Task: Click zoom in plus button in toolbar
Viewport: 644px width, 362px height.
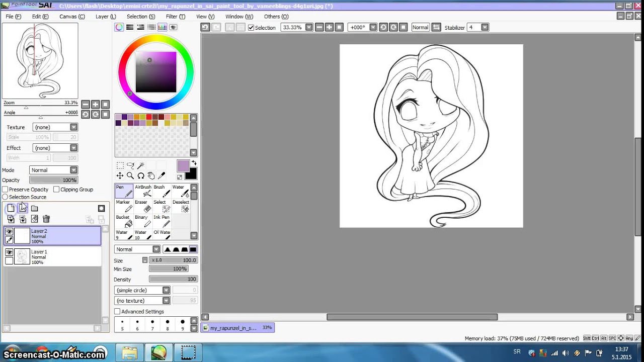Action: [x=329, y=27]
